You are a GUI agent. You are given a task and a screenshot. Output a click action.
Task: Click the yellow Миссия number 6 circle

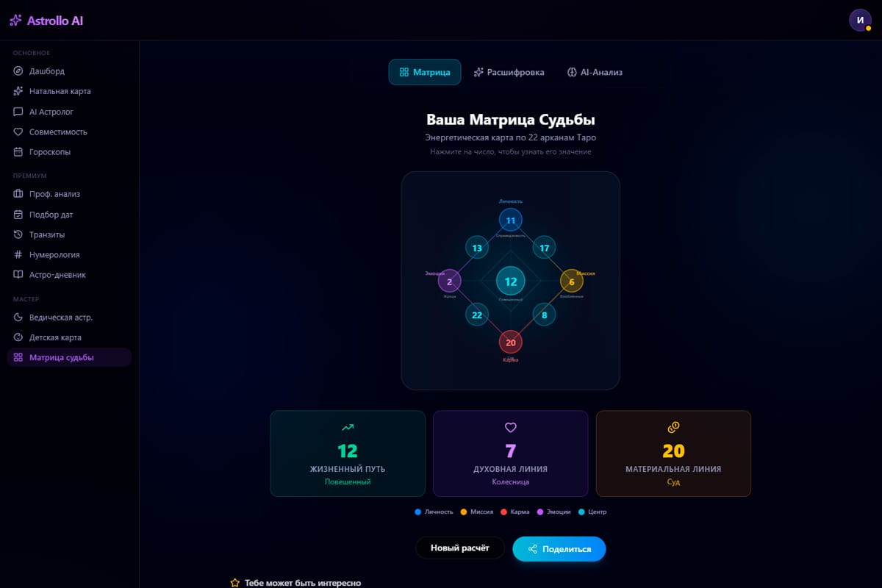(x=571, y=281)
